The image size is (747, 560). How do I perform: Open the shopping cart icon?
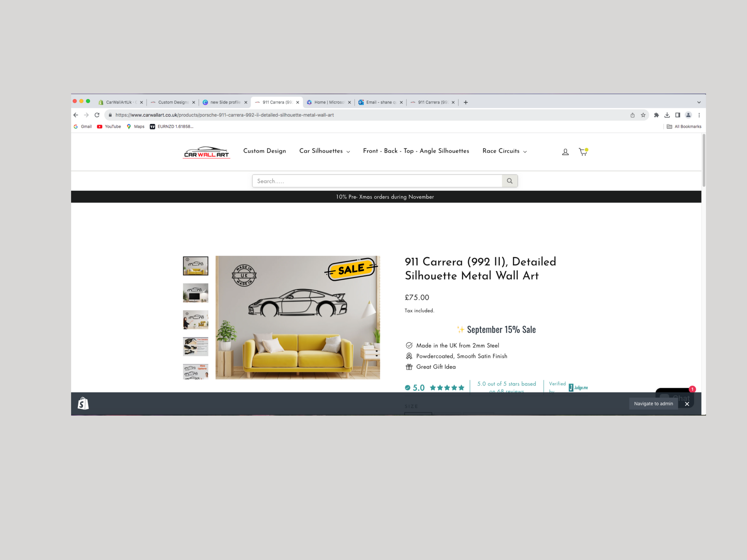point(583,152)
